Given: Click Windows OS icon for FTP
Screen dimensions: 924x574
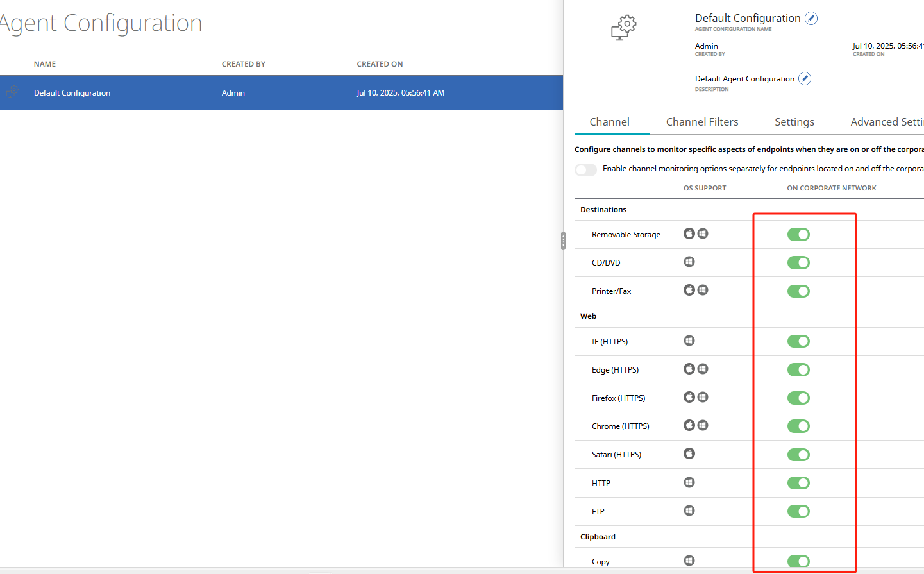Looking at the screenshot, I should 689,511.
